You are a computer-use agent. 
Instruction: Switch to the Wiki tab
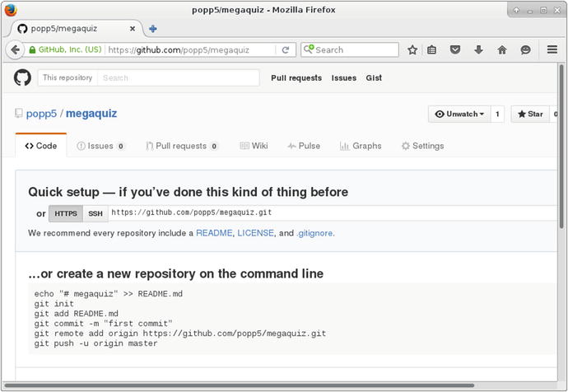pos(254,146)
